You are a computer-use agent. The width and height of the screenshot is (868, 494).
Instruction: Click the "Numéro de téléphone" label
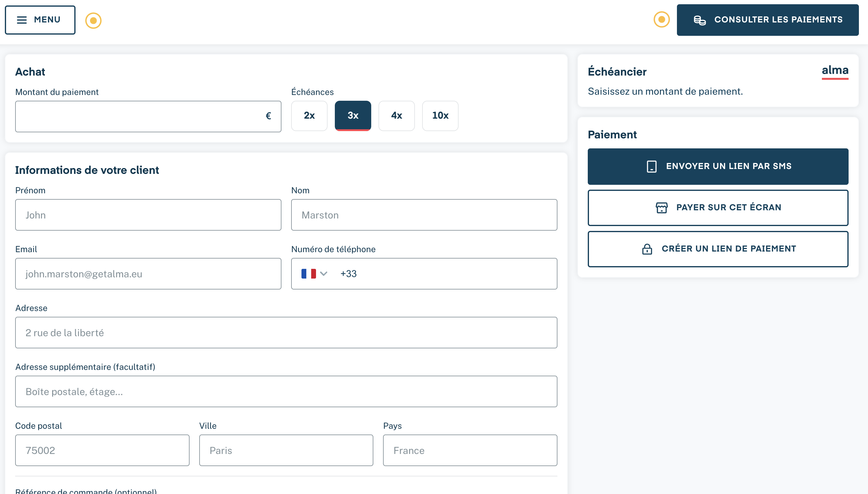333,249
